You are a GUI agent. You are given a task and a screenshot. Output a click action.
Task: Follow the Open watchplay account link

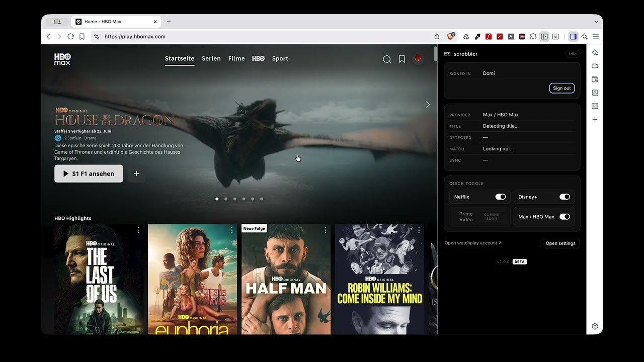[473, 243]
